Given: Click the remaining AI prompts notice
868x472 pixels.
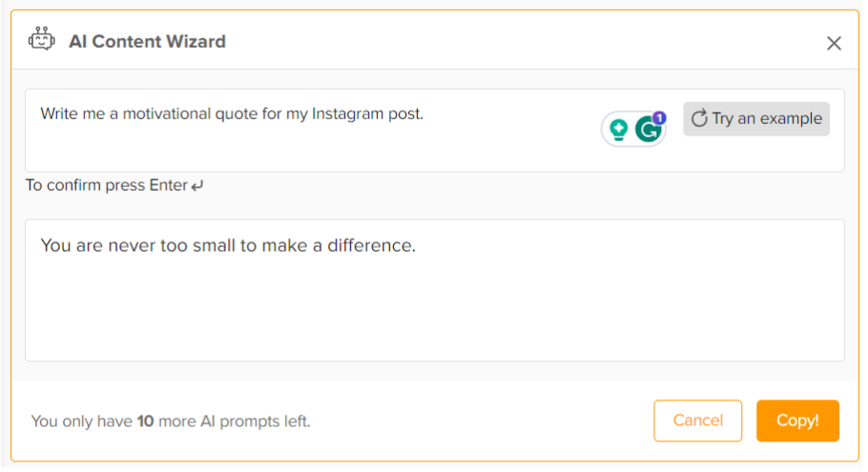Looking at the screenshot, I should [171, 421].
